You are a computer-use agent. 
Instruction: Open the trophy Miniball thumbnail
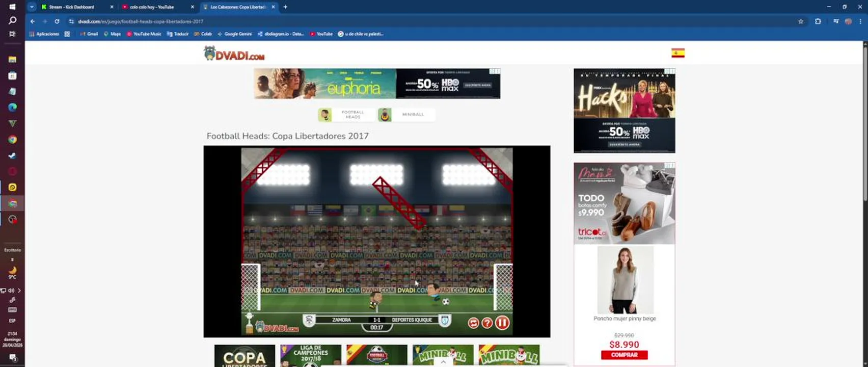click(443, 356)
